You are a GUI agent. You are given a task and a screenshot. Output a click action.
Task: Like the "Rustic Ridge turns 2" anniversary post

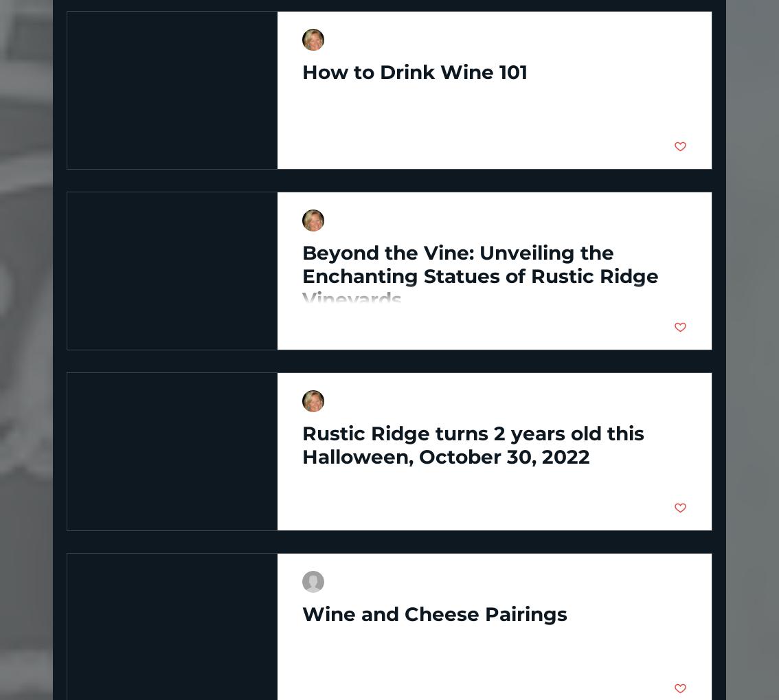pos(680,508)
